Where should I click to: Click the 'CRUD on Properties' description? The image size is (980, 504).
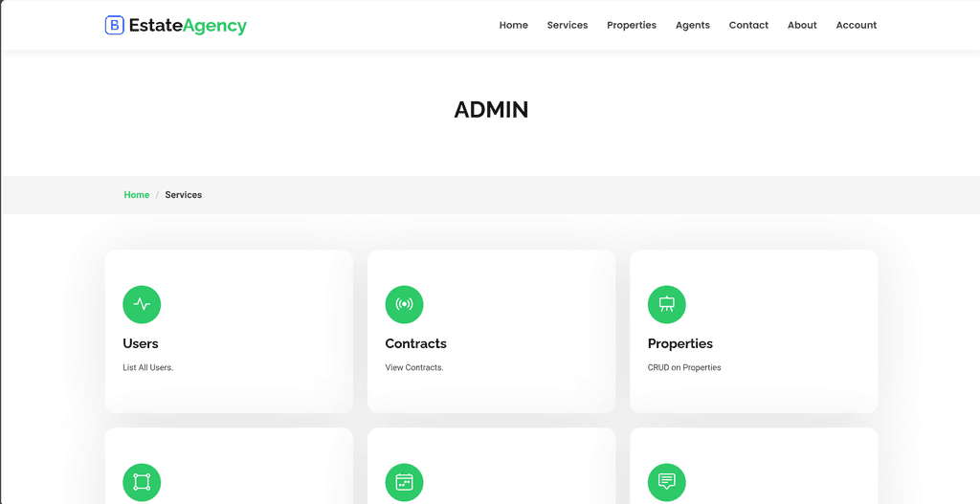click(x=684, y=367)
